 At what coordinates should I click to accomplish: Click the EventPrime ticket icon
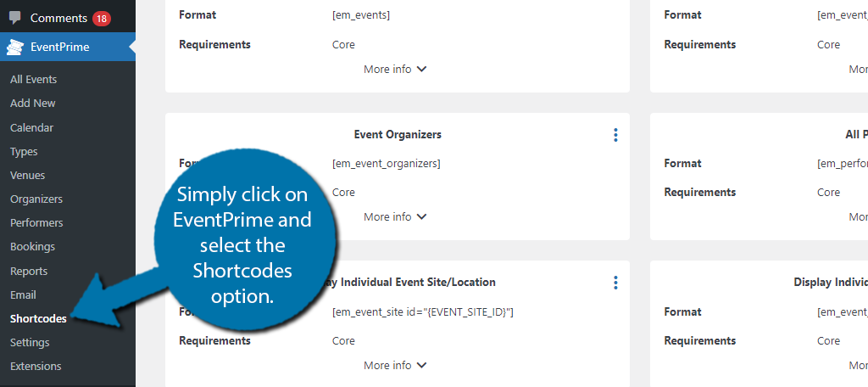coord(15,48)
